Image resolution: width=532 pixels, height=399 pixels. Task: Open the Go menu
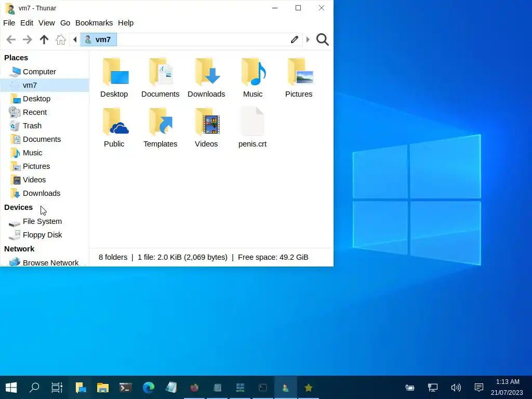[65, 23]
